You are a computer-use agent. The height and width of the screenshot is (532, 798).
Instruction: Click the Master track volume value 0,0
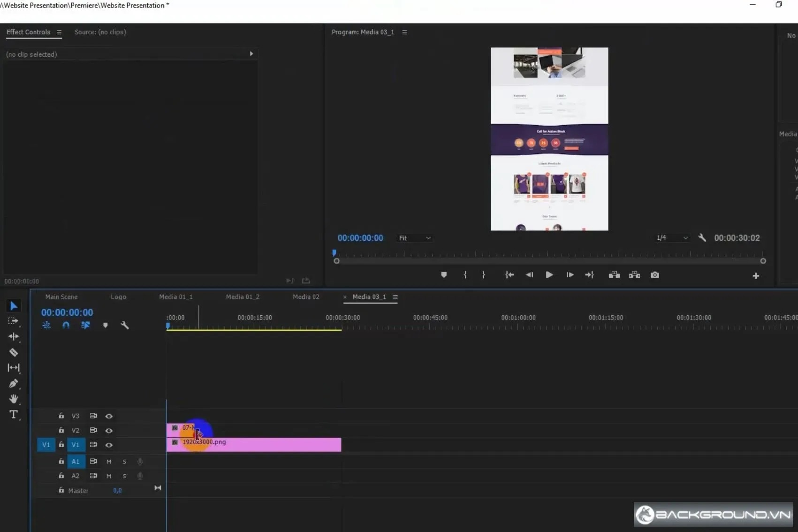(117, 490)
